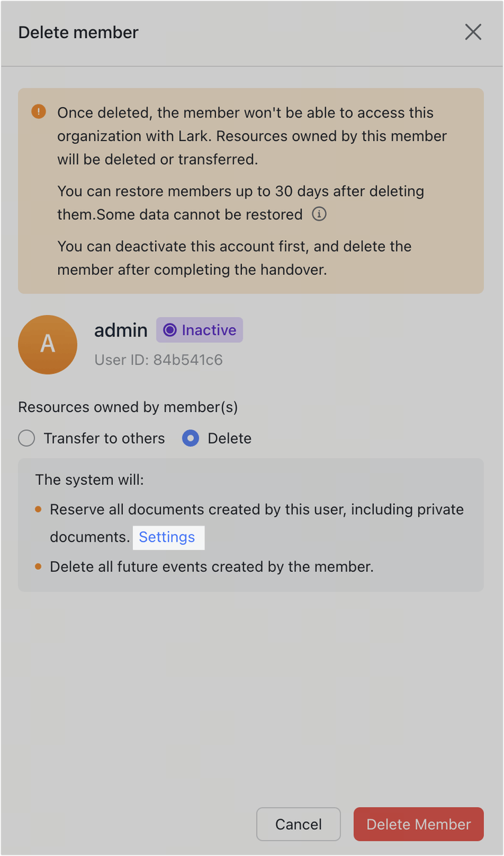Viewport: 504px width, 856px height.
Task: Select the Delete radio button
Action: click(190, 438)
